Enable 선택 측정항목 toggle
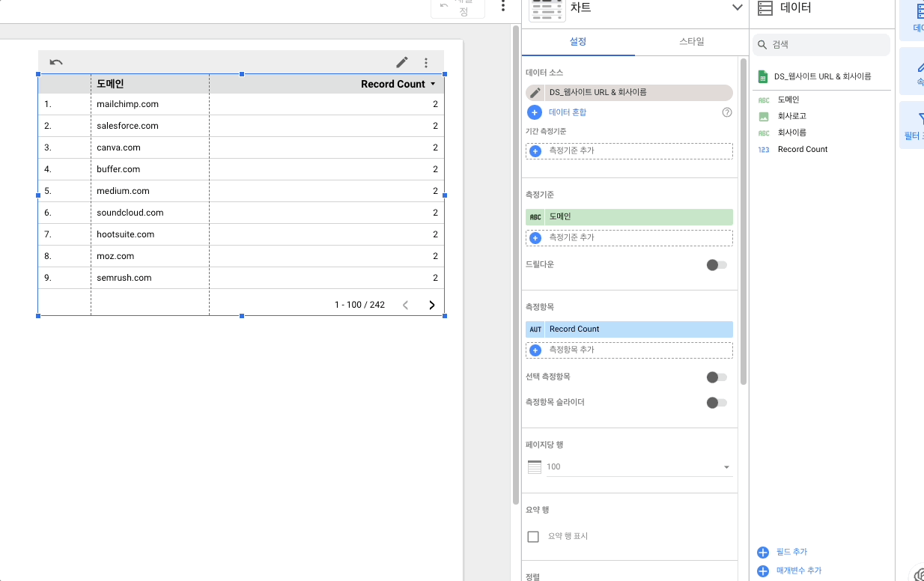924x581 pixels. [717, 377]
